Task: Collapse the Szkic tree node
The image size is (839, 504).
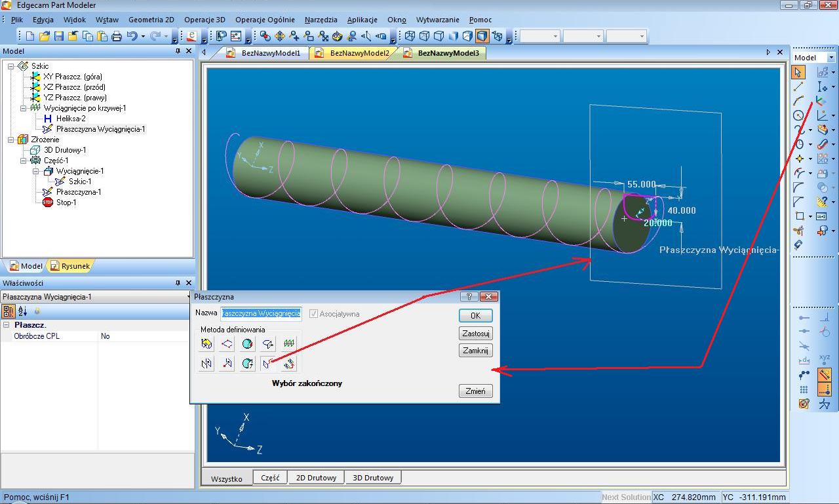Action: 11,66
